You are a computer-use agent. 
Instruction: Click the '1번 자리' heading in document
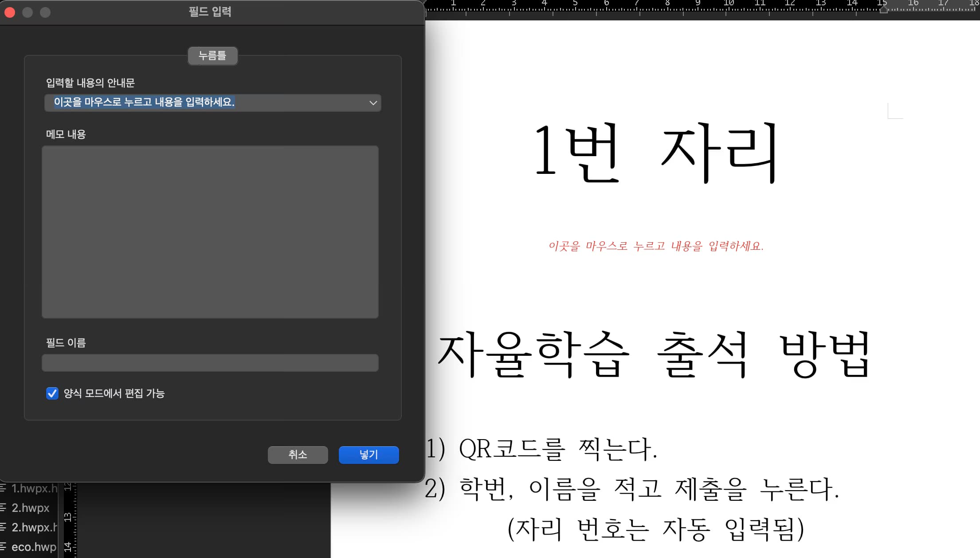pos(655,152)
